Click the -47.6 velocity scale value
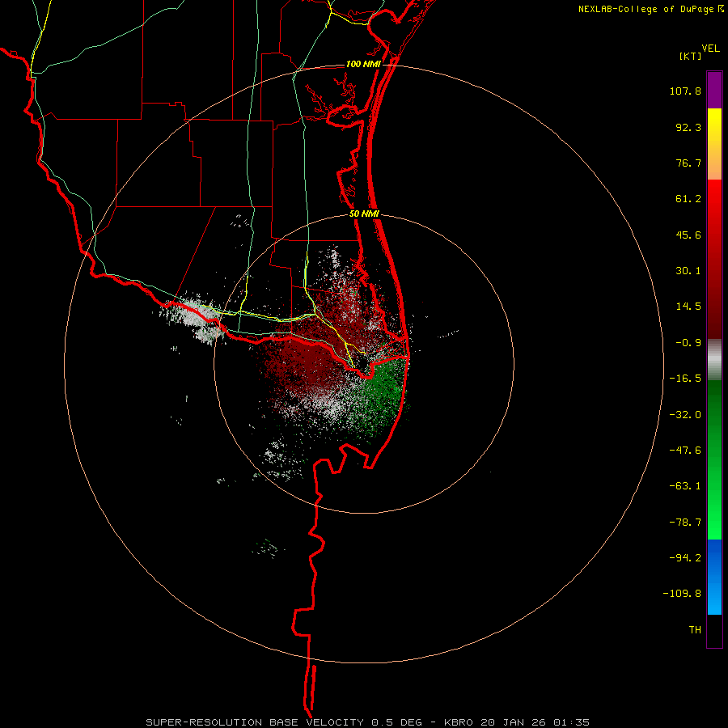 (x=685, y=451)
